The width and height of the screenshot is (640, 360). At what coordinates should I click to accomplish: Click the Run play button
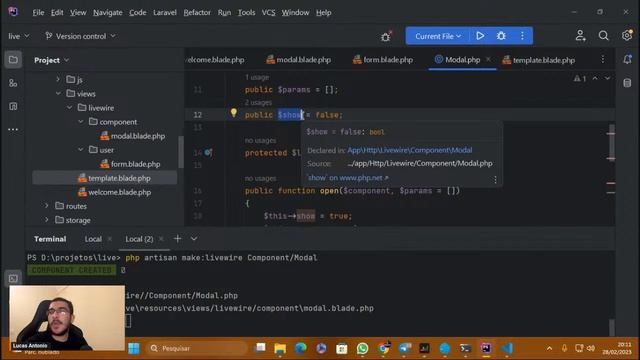click(x=480, y=36)
